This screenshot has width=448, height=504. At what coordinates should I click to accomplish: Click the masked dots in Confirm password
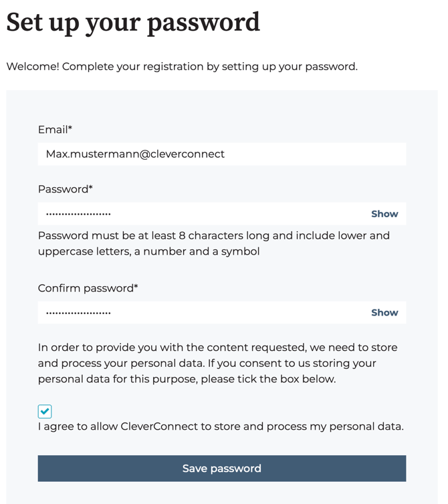point(78,312)
